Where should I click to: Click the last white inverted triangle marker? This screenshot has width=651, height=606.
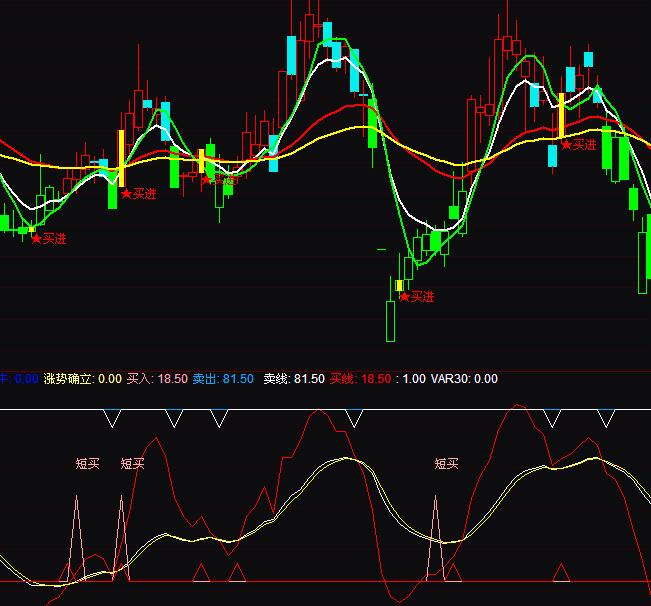(x=604, y=418)
